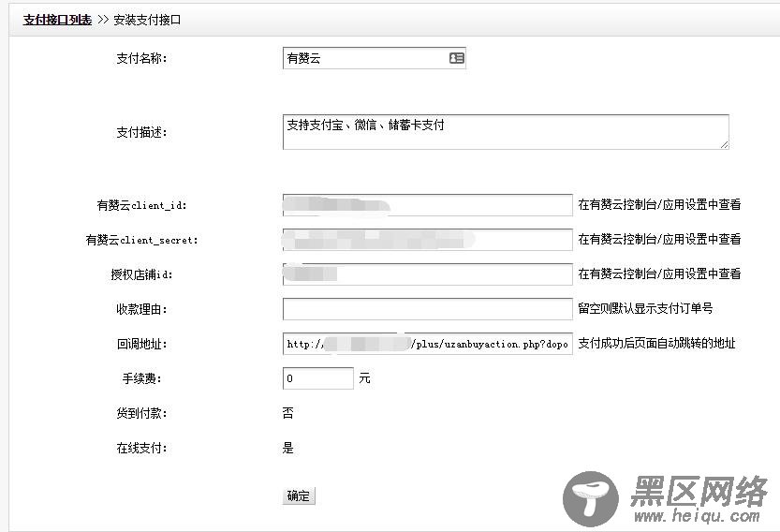Click the 是 value for 在线支付
This screenshot has width=780, height=532.
288,448
